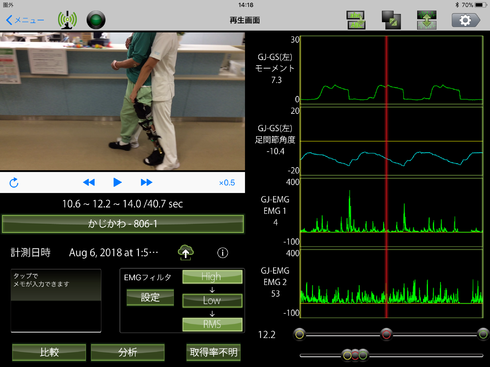Toggle the Low filter
The width and height of the screenshot is (490, 367).
212,300
